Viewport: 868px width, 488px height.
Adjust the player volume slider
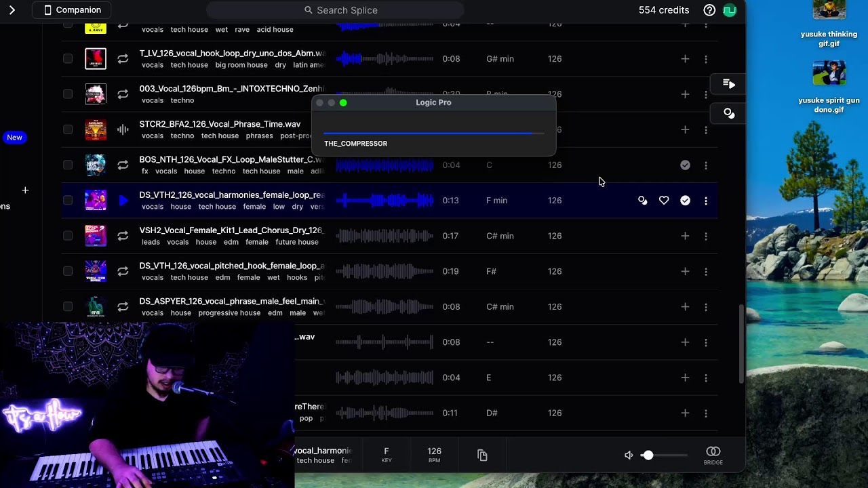pyautogui.click(x=665, y=455)
